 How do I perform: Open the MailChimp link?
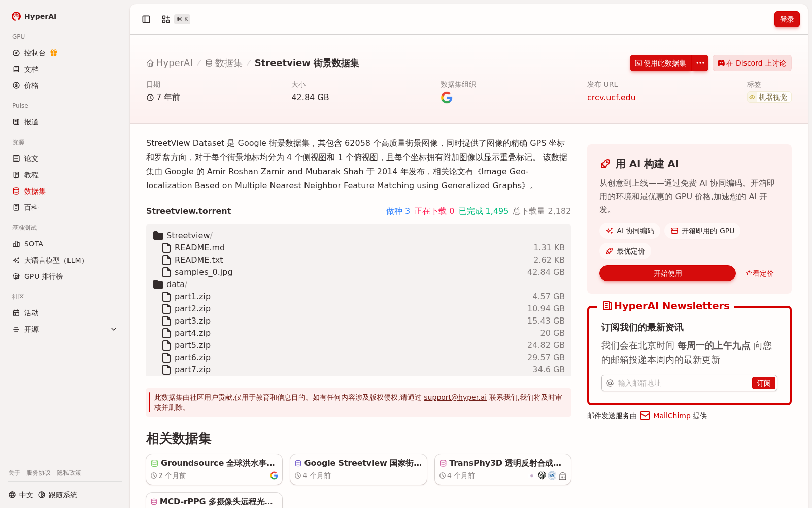pyautogui.click(x=673, y=416)
